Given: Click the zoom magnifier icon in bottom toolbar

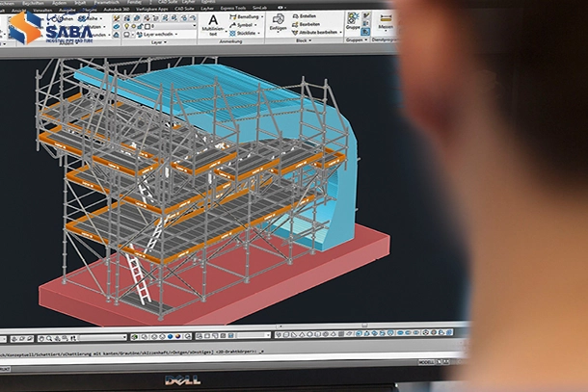Looking at the screenshot, I should (49, 338).
